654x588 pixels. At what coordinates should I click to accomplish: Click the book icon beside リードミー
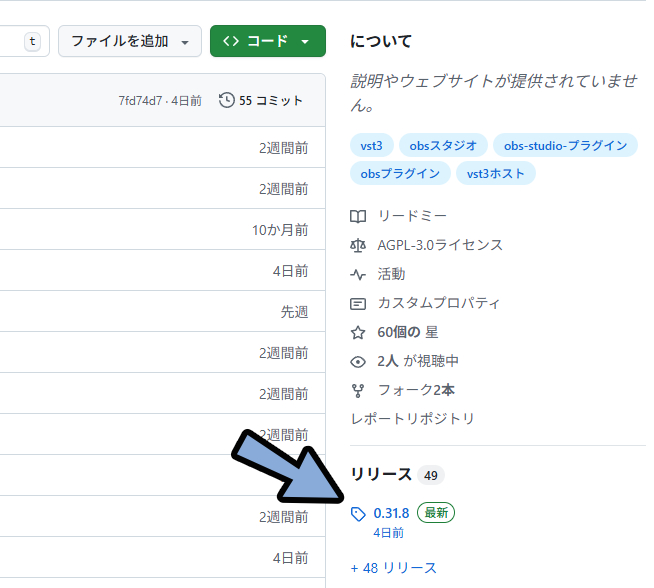(x=359, y=216)
